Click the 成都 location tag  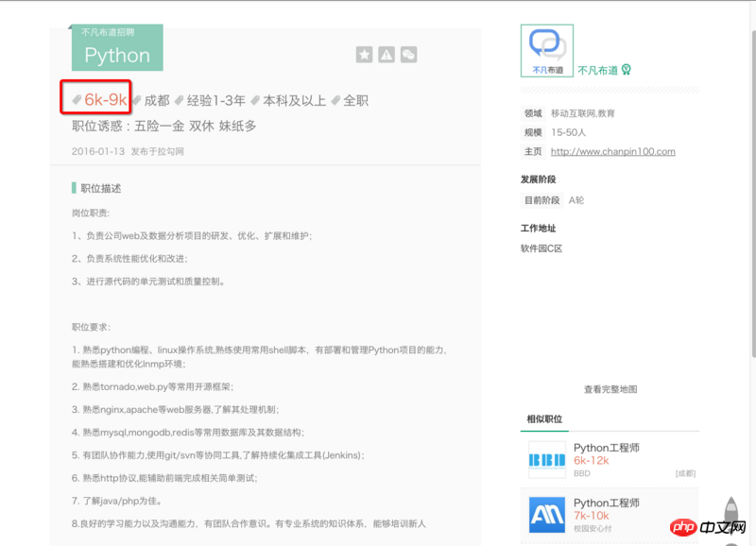[x=157, y=100]
